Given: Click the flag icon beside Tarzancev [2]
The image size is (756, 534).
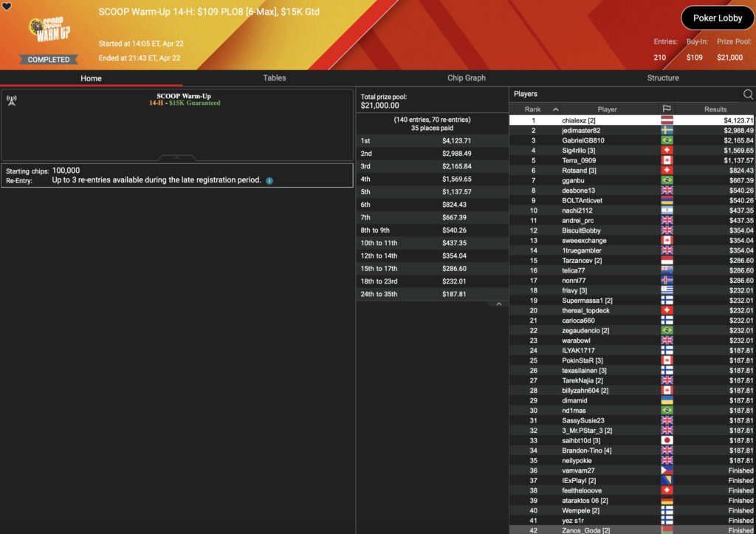Looking at the screenshot, I should click(667, 261).
